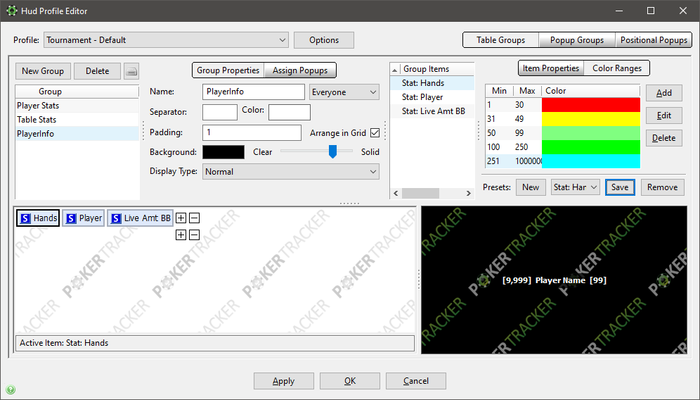Screen dimensions: 700x400
Task: Click the Group Items horizontal scrollbar
Action: 420,193
